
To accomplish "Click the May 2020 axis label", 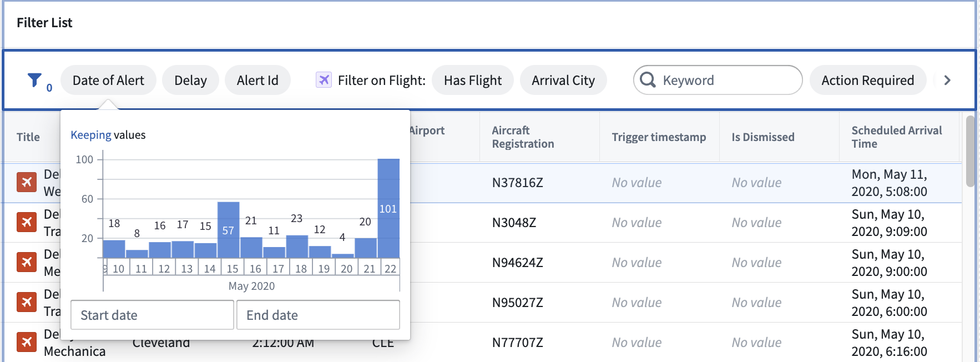I will (x=251, y=286).
